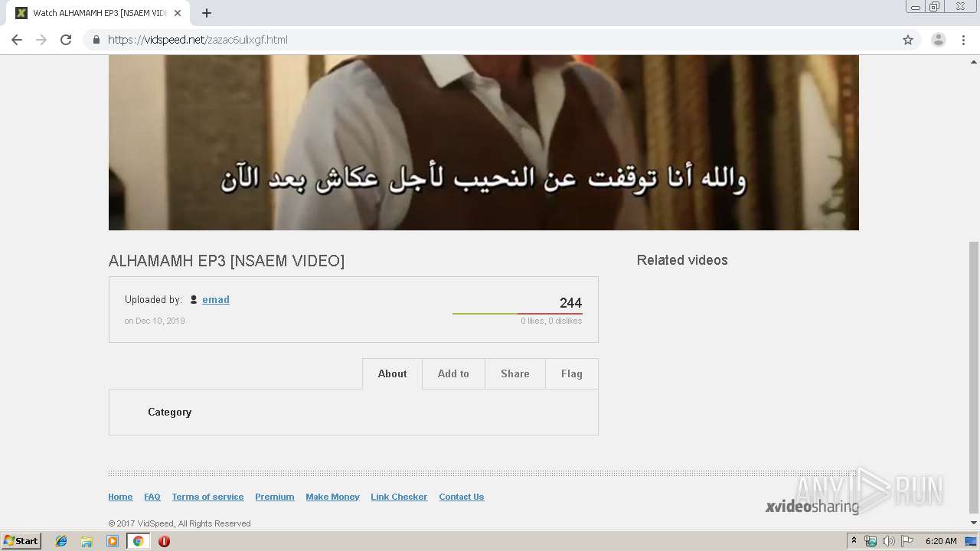Click the 244 view count
The image size is (980, 551).
[570, 303]
